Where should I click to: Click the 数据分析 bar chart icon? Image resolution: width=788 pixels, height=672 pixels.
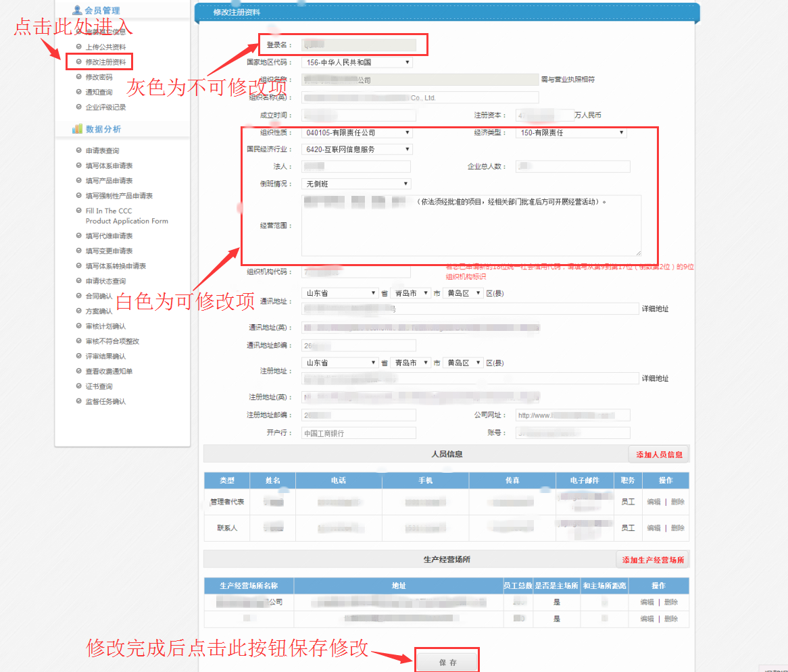77,129
